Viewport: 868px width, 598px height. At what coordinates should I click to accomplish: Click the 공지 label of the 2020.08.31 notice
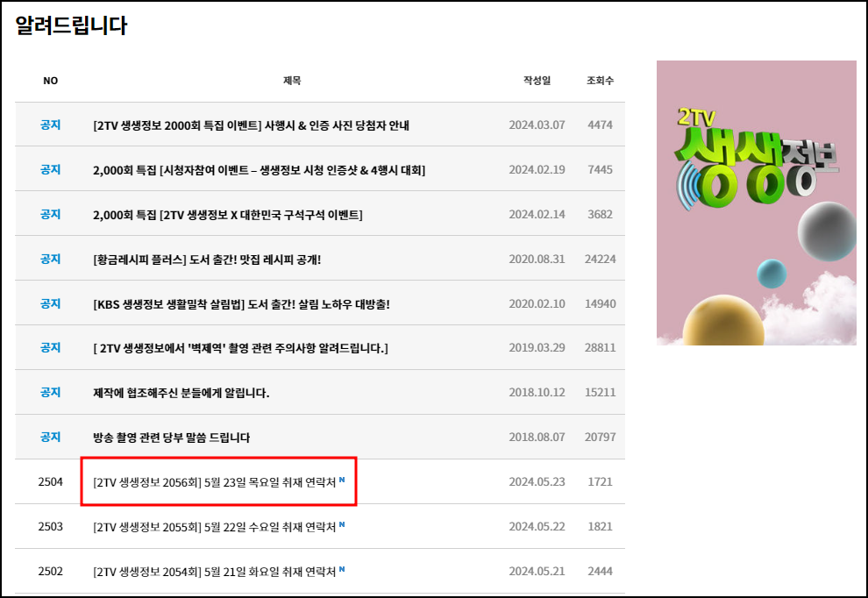(50, 260)
